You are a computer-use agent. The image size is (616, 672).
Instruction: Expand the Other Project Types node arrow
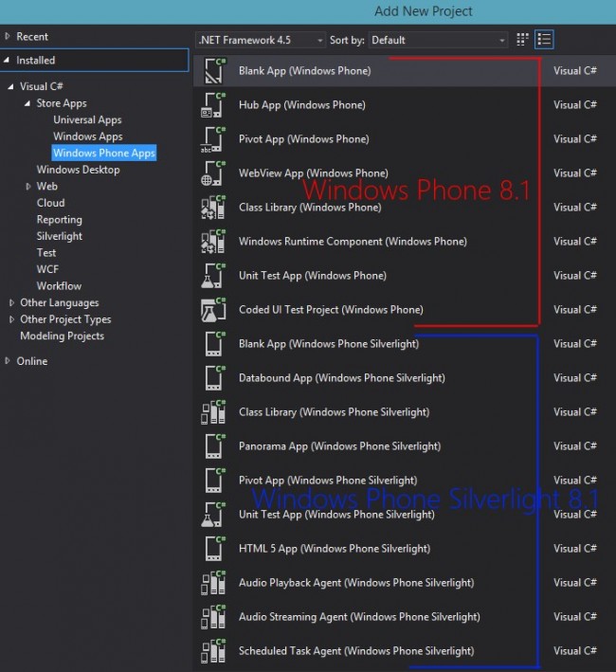[11, 319]
